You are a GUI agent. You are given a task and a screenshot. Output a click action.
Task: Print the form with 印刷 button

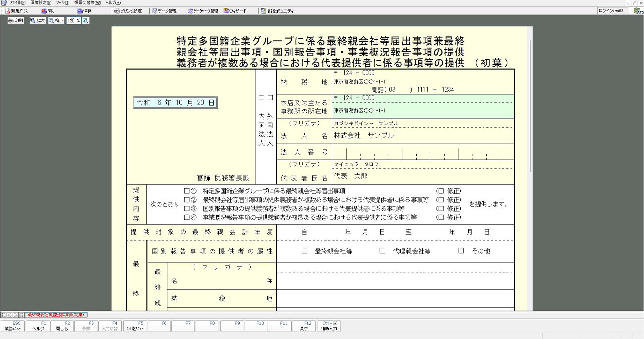click(16, 21)
